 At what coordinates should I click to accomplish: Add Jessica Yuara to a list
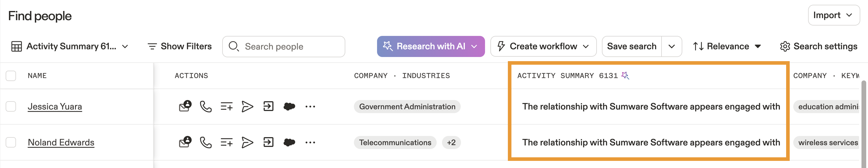point(226,107)
